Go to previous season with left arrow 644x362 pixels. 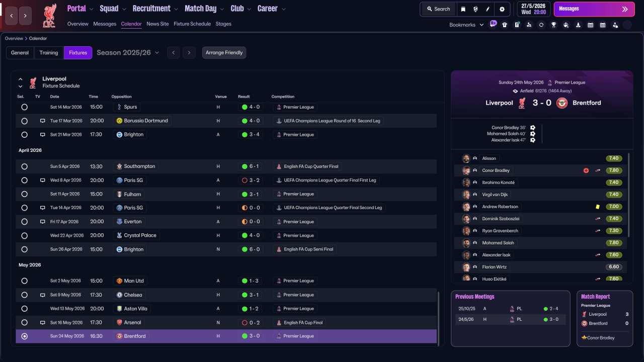pos(173,53)
